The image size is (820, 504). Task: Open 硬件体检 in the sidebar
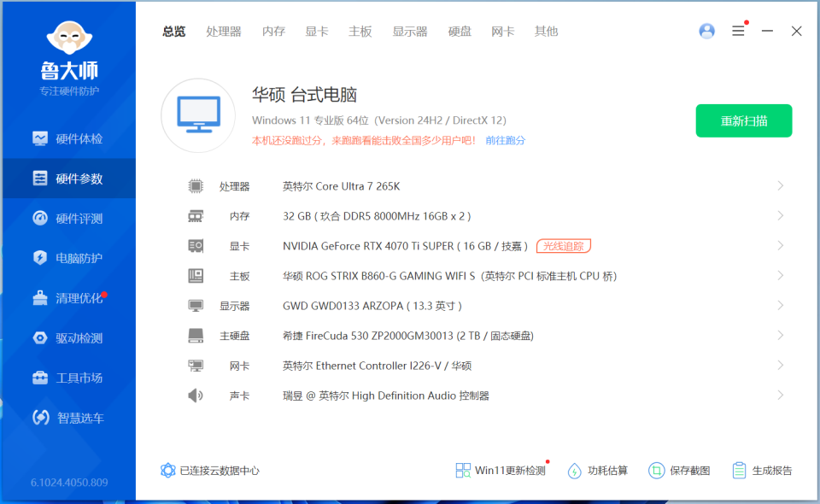click(x=68, y=138)
